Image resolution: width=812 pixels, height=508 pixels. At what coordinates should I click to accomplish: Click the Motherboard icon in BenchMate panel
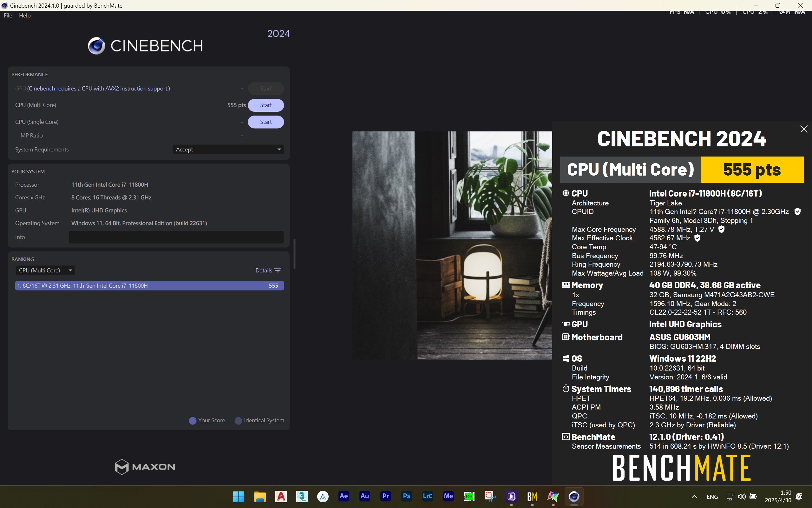(x=566, y=337)
